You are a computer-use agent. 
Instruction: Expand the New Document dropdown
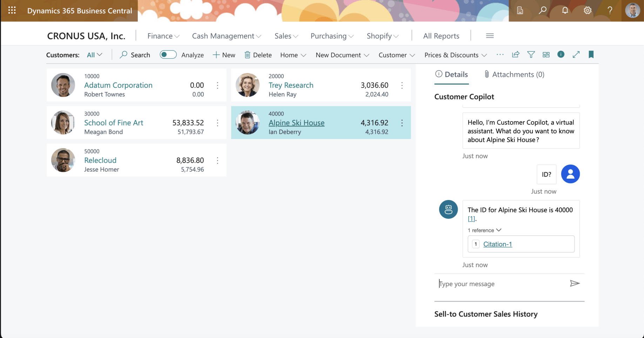pos(342,55)
